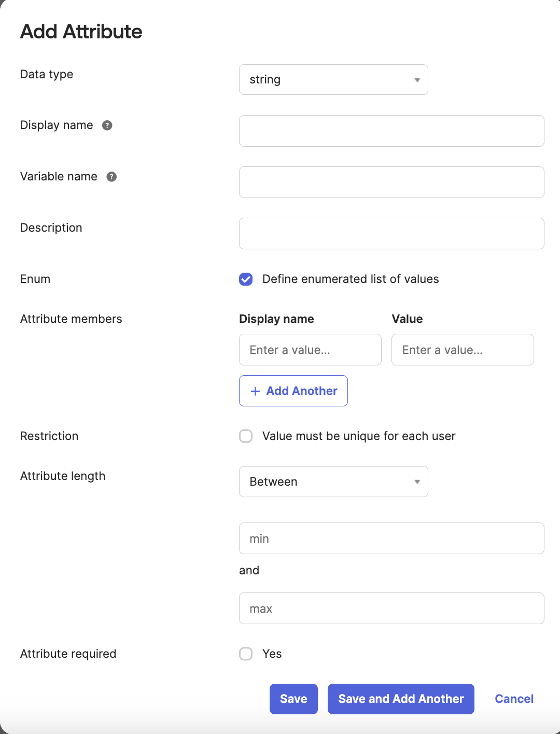Screen dimensions: 560x734
Task: Click the Display name help icon
Action: pos(107,125)
